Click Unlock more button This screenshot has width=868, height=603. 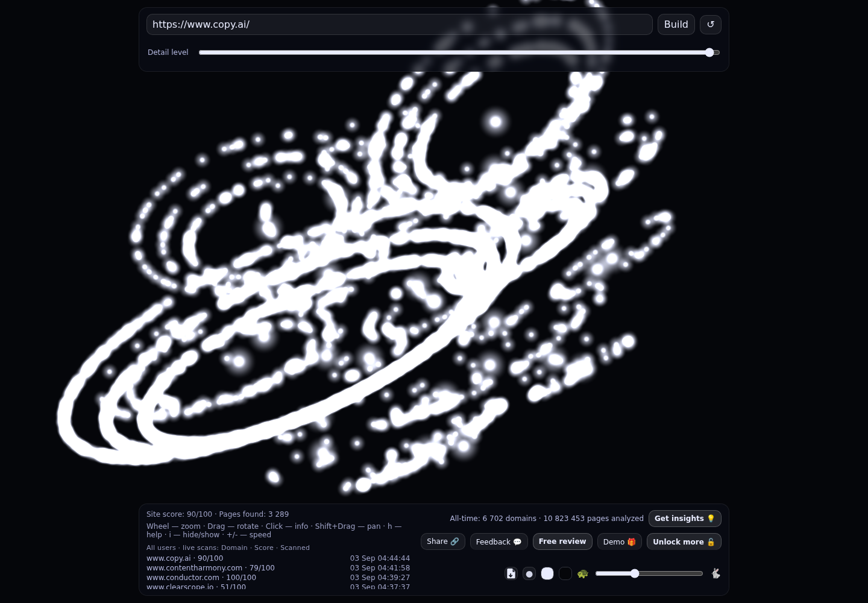click(684, 541)
